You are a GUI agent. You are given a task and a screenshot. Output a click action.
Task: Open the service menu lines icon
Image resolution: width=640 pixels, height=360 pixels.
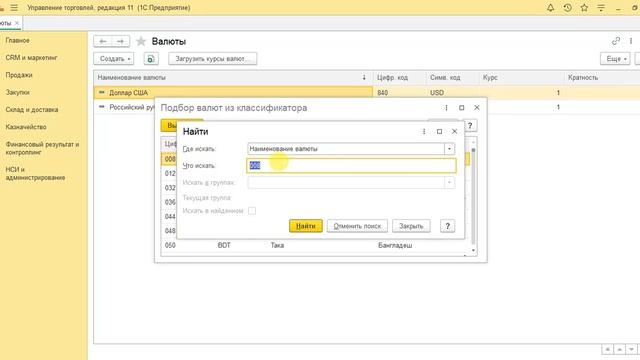click(x=601, y=7)
